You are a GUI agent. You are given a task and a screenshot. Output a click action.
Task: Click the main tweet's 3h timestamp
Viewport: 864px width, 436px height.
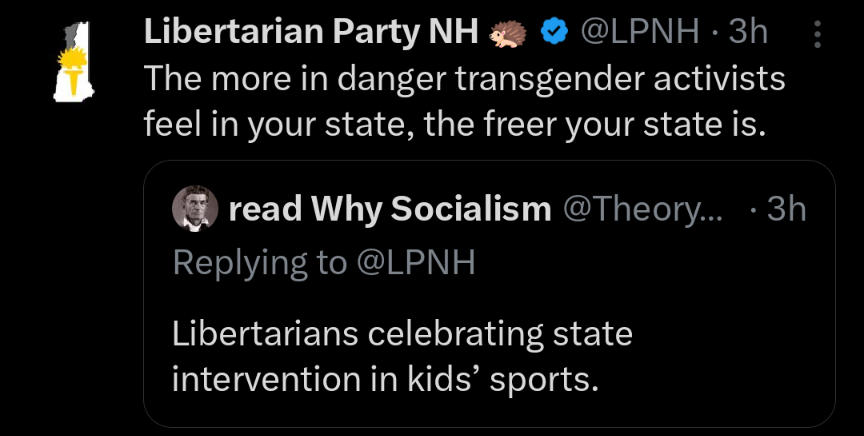click(747, 33)
